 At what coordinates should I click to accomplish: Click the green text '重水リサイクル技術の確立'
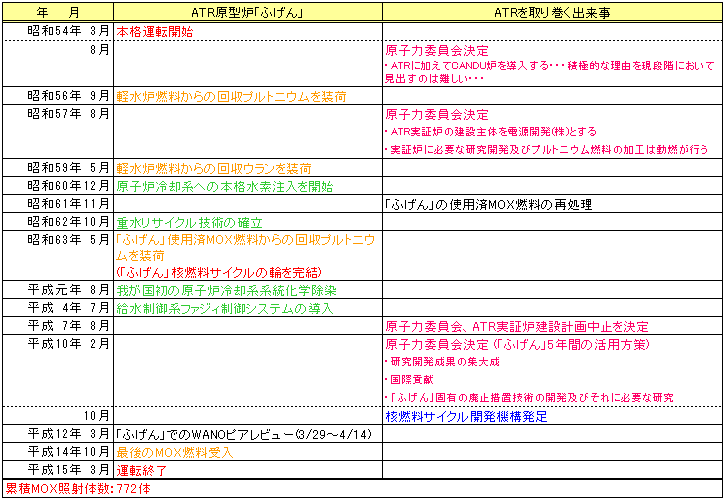(190, 223)
